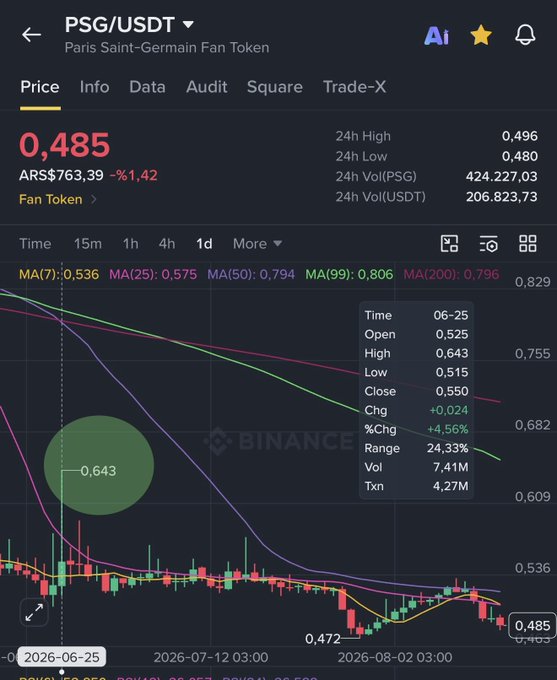Open price alert bell icon
This screenshot has height=680, width=557.
[x=525, y=35]
